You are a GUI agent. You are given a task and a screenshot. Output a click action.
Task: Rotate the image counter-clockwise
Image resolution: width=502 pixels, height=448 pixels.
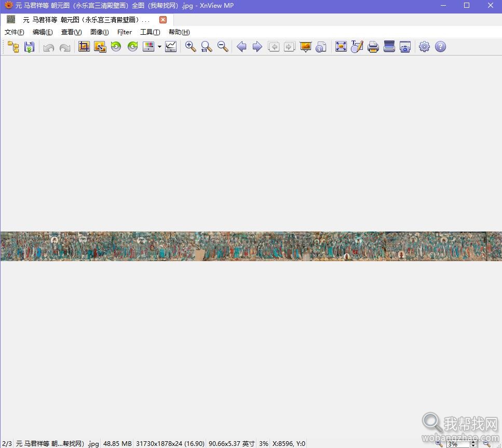(116, 47)
